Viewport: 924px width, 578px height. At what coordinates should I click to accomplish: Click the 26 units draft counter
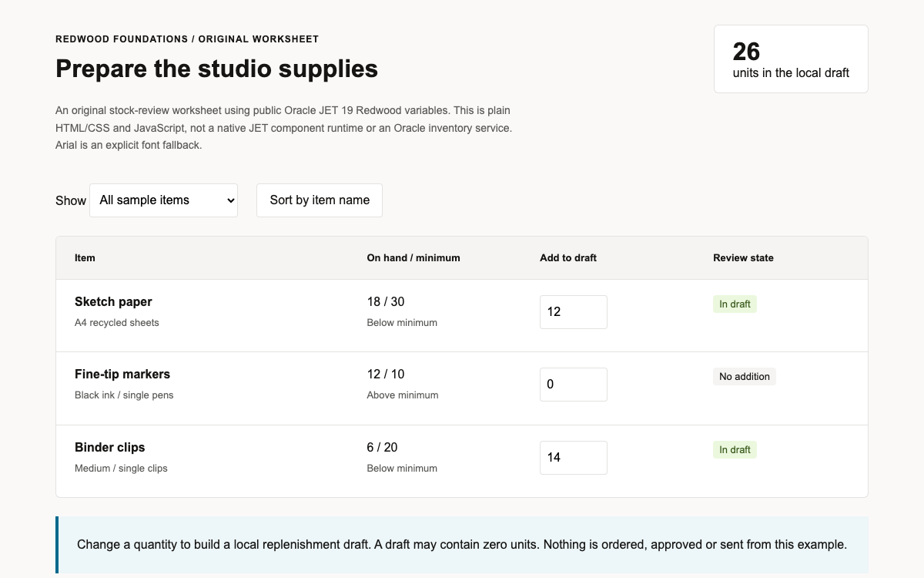(791, 59)
